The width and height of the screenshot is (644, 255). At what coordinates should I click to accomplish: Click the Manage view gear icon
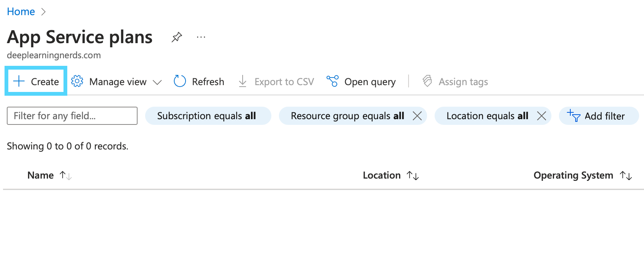[77, 81]
